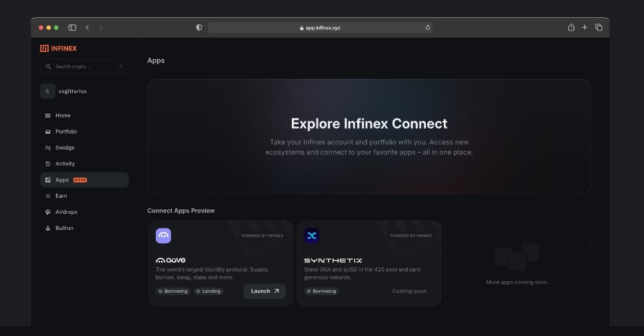Click the Synthetix app icon

(x=312, y=235)
